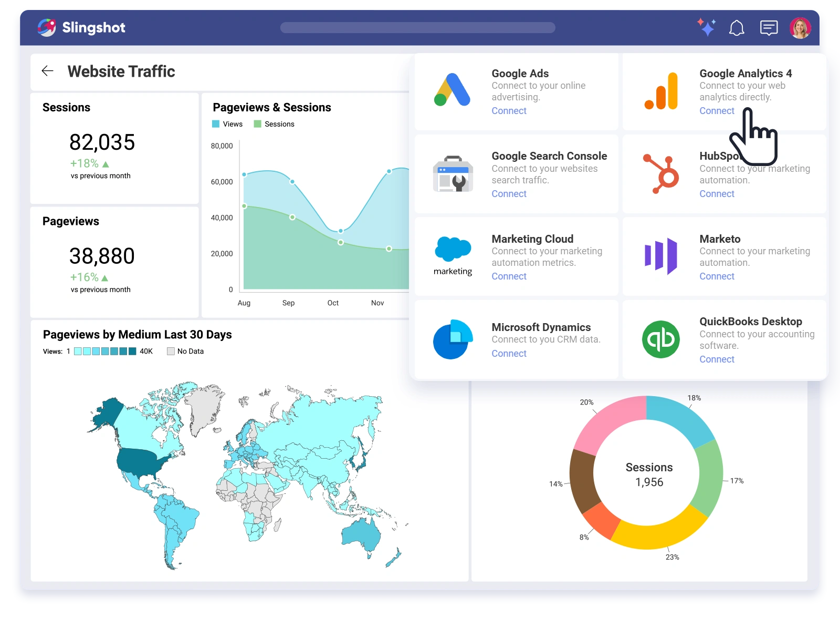Connect the HubSpot integration
Image resolution: width=840 pixels, height=620 pixels.
pos(716,193)
